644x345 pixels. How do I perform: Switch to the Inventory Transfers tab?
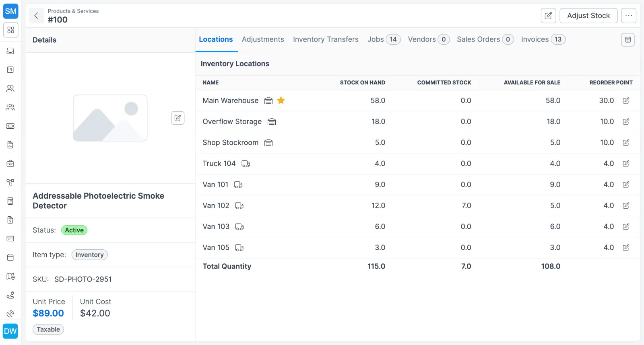326,39
